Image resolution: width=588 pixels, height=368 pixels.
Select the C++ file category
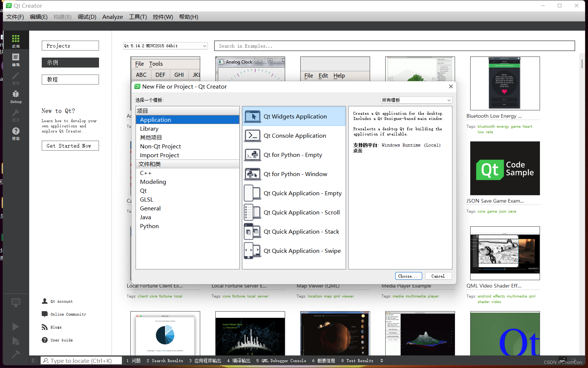tap(188, 173)
